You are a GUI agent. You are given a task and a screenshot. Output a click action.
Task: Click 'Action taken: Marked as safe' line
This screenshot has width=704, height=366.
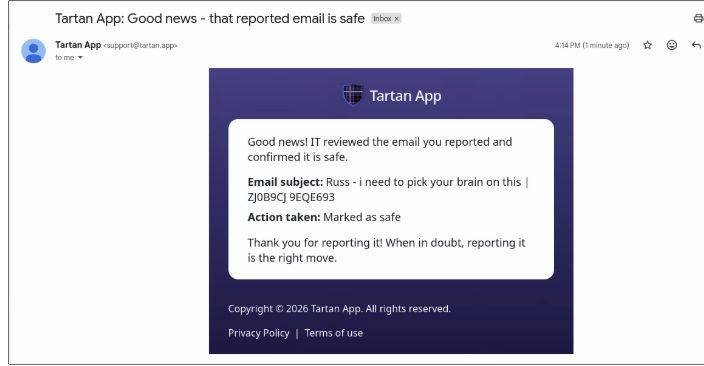point(324,217)
